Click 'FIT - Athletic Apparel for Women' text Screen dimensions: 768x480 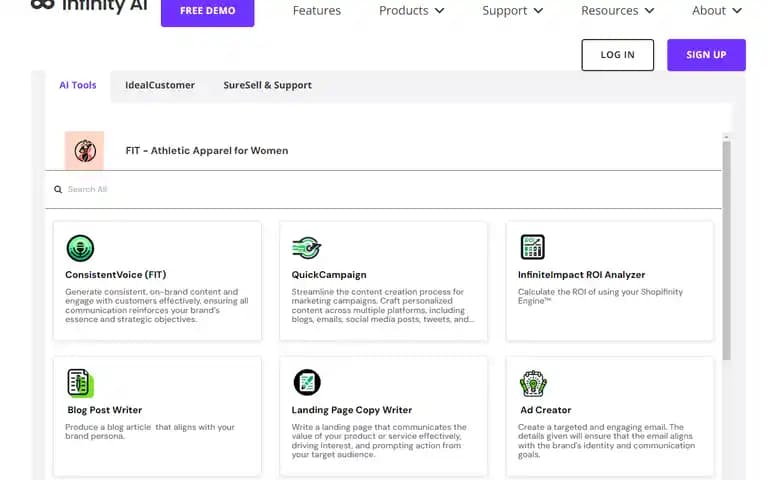[207, 151]
